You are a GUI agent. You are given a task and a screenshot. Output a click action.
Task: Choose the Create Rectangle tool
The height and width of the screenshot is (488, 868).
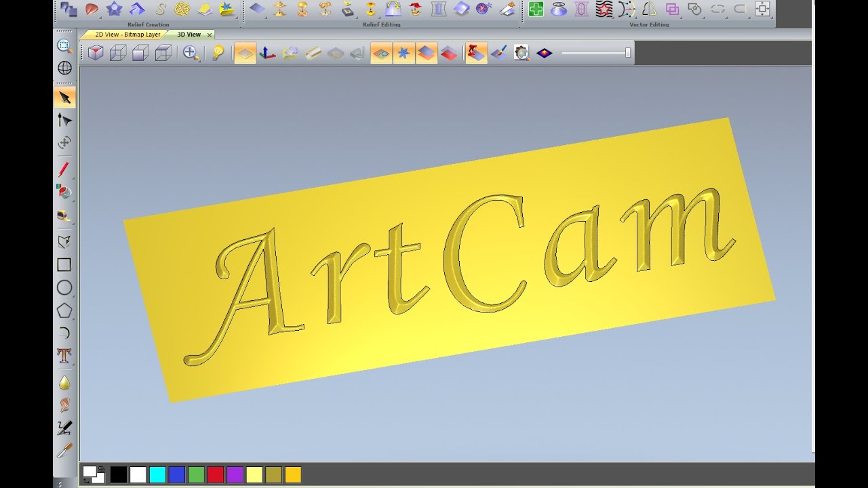pos(64,265)
